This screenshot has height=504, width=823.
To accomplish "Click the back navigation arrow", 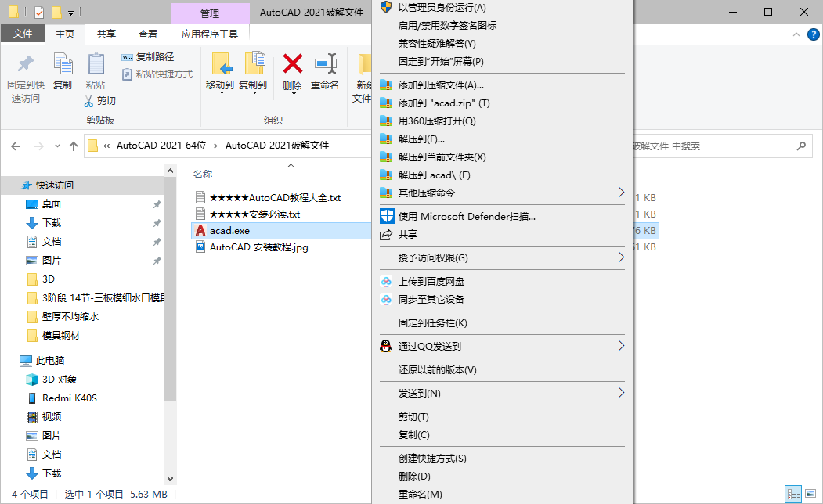I will click(x=16, y=146).
